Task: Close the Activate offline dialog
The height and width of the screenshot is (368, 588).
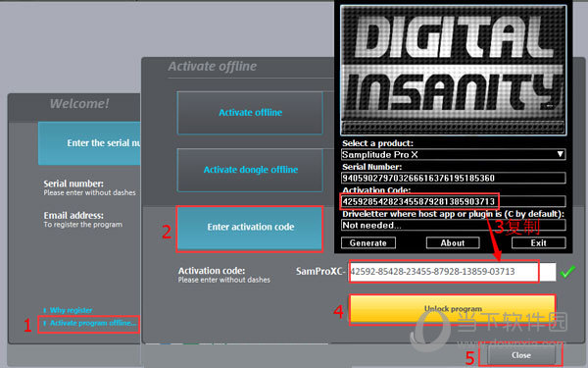Action: [521, 355]
